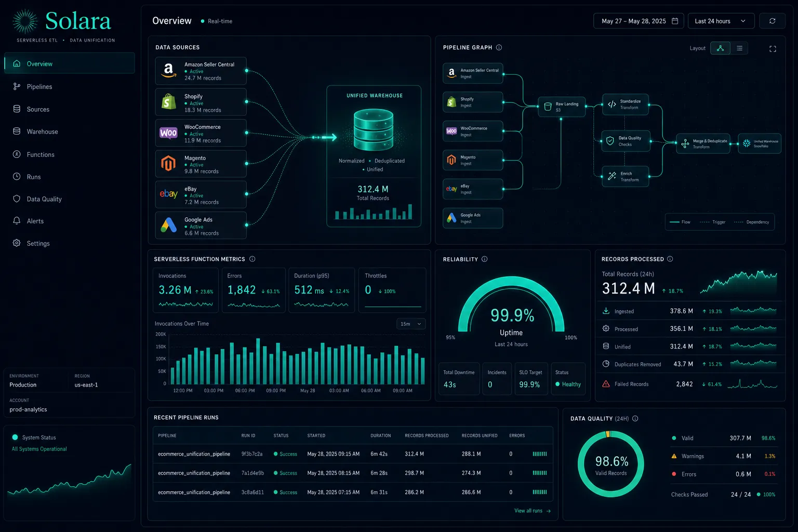This screenshot has height=532, width=798.
Task: Click the Enrich Transform wand icon
Action: pyautogui.click(x=612, y=176)
